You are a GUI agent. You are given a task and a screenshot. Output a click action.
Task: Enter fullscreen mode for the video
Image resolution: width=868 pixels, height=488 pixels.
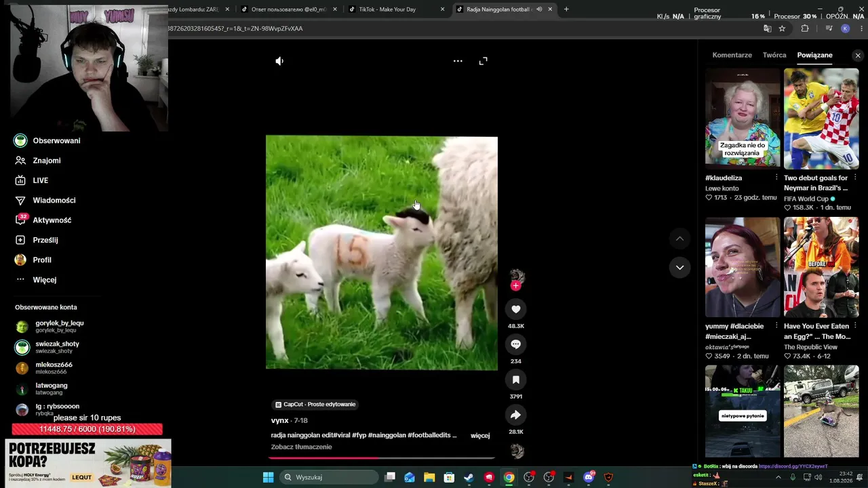483,61
